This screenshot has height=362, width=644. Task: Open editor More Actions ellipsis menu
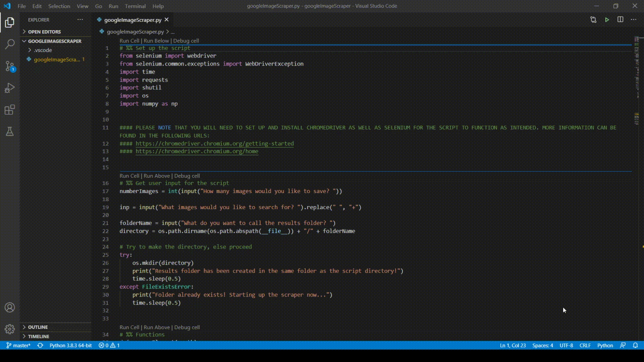(x=634, y=20)
